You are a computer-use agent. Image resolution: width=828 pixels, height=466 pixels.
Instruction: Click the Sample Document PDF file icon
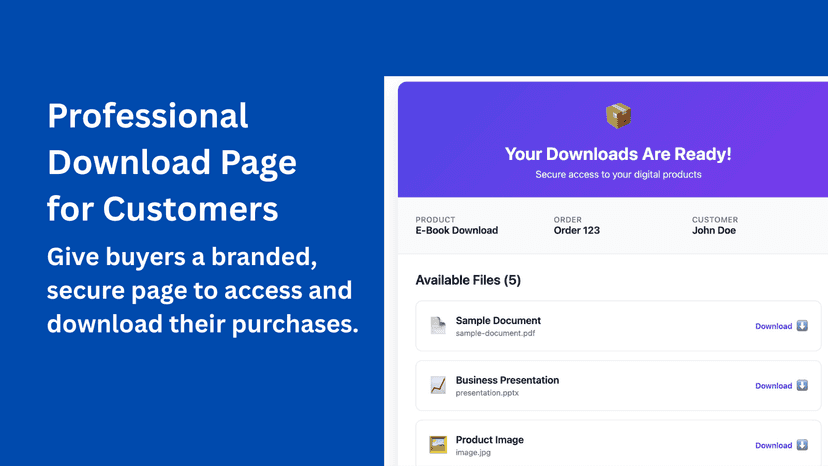438,325
